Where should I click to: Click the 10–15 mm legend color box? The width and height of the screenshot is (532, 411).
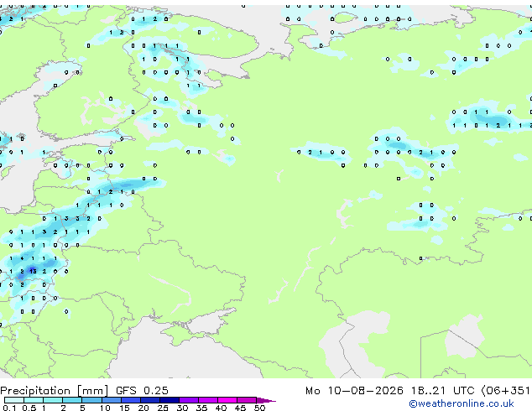point(111,400)
